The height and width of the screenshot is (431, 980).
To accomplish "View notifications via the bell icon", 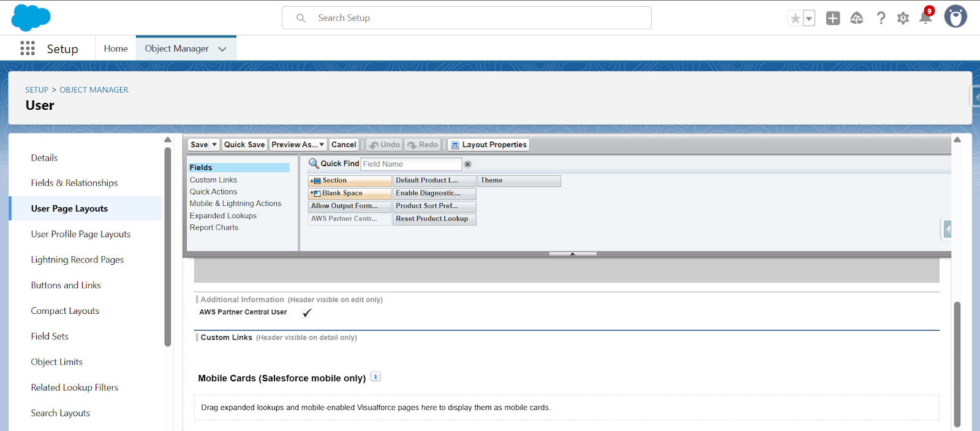I will click(x=926, y=17).
